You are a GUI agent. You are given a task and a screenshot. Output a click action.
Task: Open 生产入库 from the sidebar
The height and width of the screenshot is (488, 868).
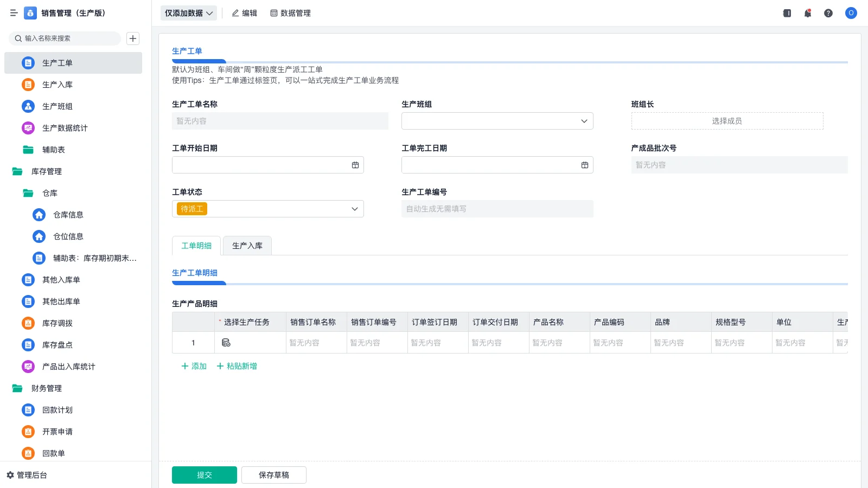pyautogui.click(x=57, y=85)
